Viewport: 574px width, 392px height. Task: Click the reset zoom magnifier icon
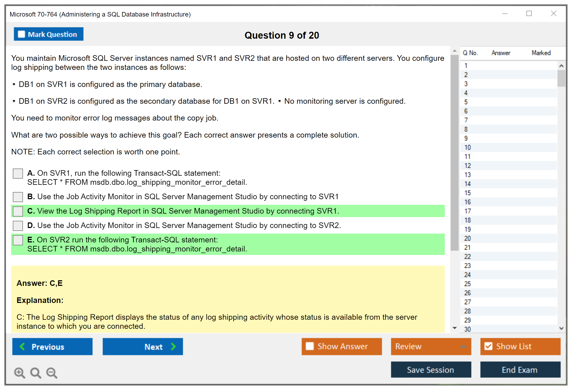pyautogui.click(x=36, y=373)
